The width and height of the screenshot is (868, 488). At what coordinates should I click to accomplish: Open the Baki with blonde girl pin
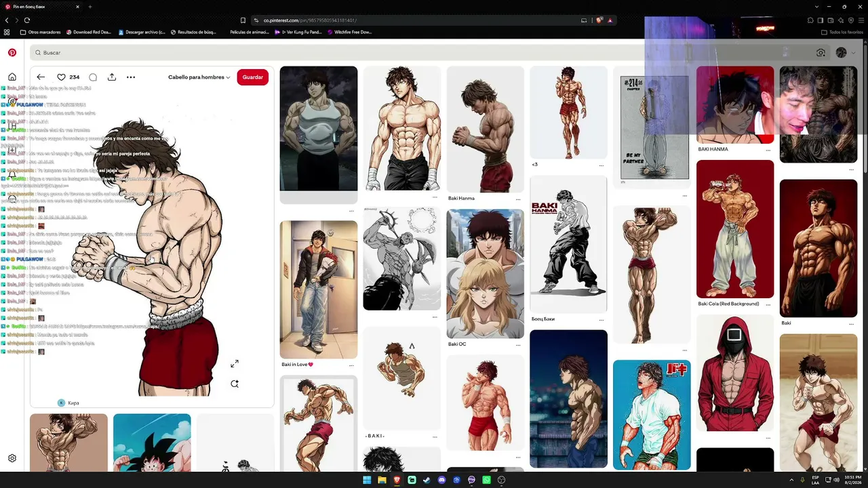click(x=486, y=274)
